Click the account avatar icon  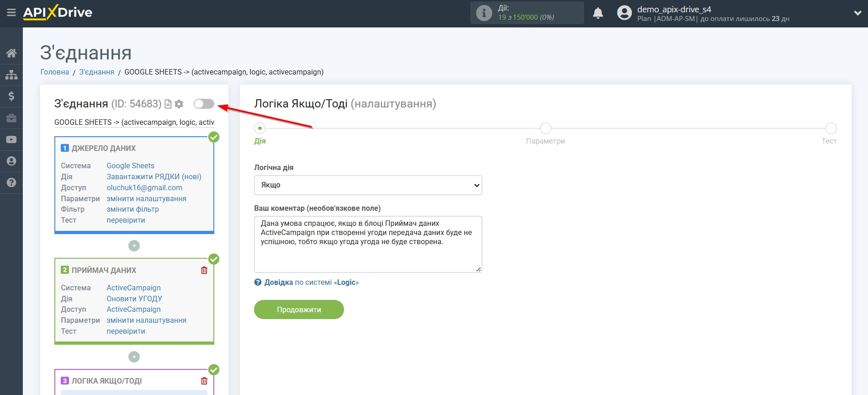pyautogui.click(x=624, y=13)
